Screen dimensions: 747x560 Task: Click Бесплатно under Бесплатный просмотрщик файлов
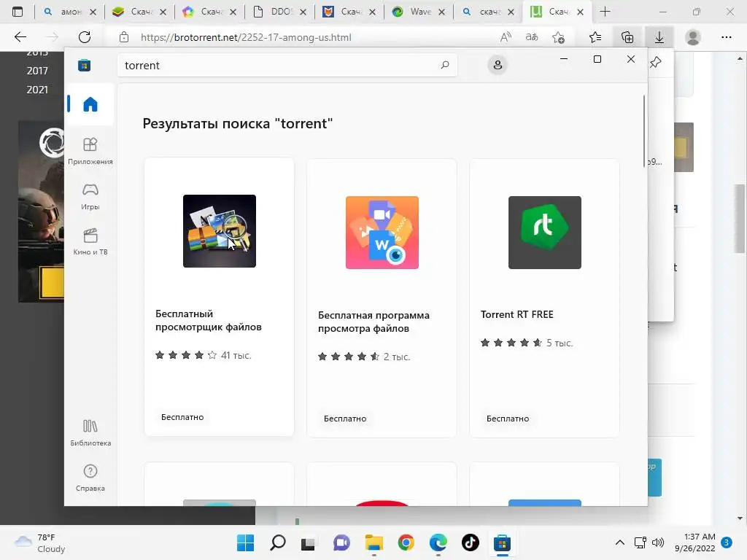(182, 417)
